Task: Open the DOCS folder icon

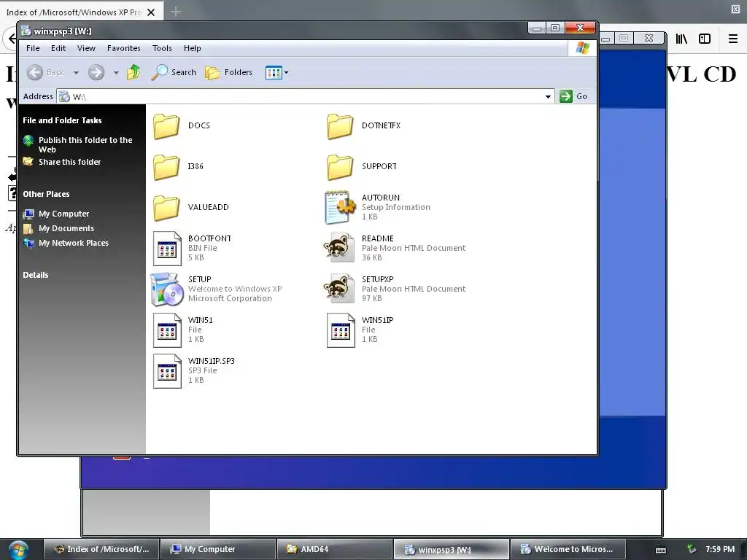Action: tap(166, 126)
